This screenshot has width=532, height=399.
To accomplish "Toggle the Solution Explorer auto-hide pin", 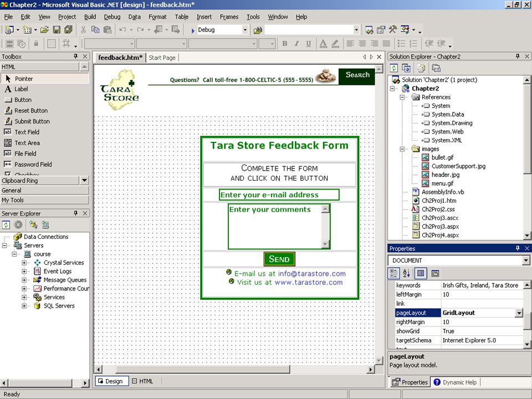I will pos(518,57).
